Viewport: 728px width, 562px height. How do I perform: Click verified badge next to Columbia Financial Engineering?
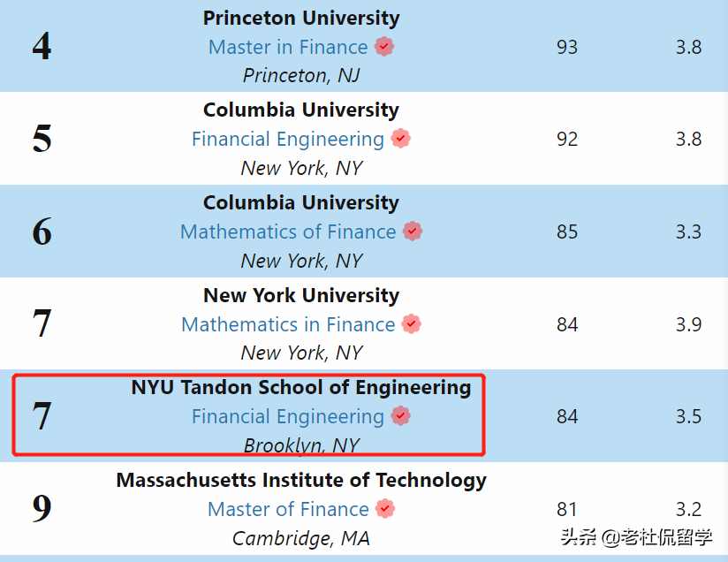point(401,139)
